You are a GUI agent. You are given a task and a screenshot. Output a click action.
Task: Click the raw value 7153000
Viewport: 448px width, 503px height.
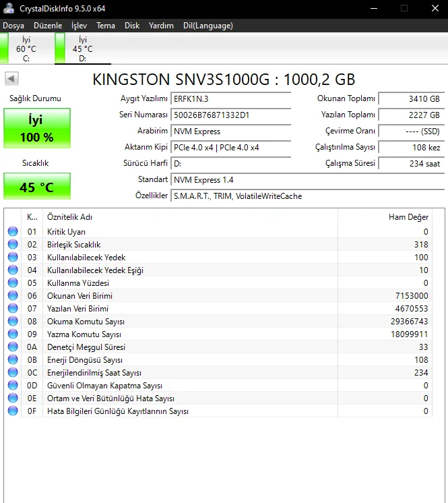pyautogui.click(x=412, y=296)
